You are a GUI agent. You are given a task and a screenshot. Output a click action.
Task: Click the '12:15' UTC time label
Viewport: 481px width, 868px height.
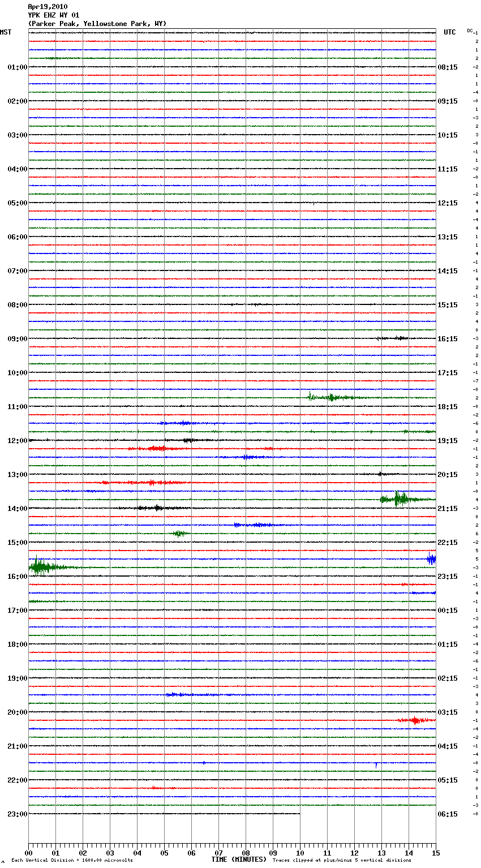point(448,203)
